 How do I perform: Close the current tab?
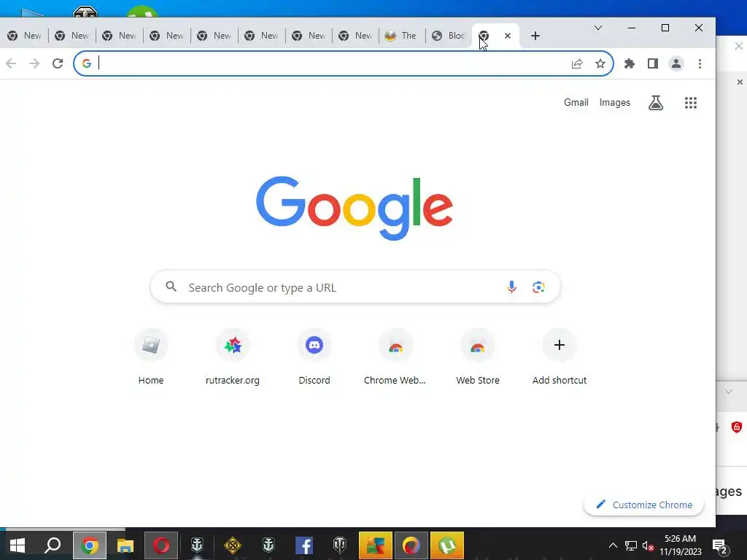508,36
